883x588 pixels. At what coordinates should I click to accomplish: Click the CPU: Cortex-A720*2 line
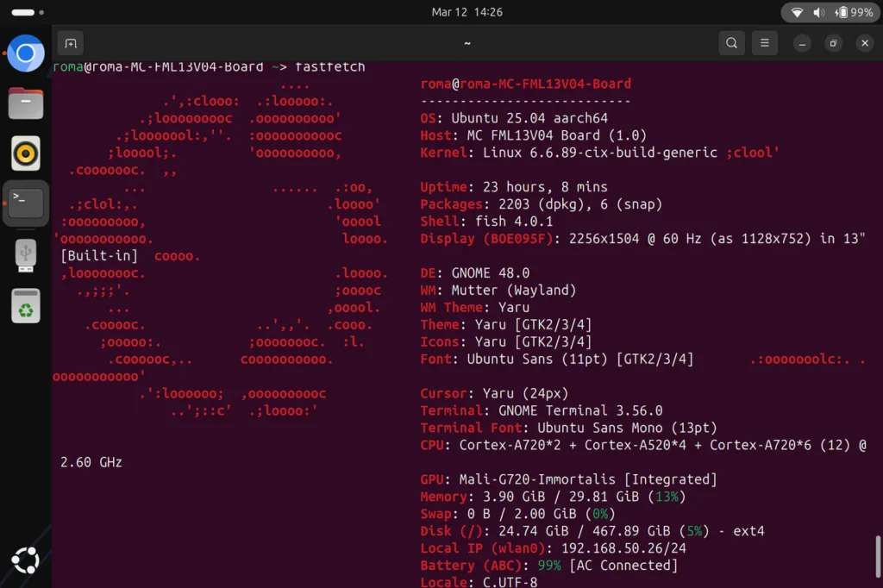pyautogui.click(x=643, y=445)
